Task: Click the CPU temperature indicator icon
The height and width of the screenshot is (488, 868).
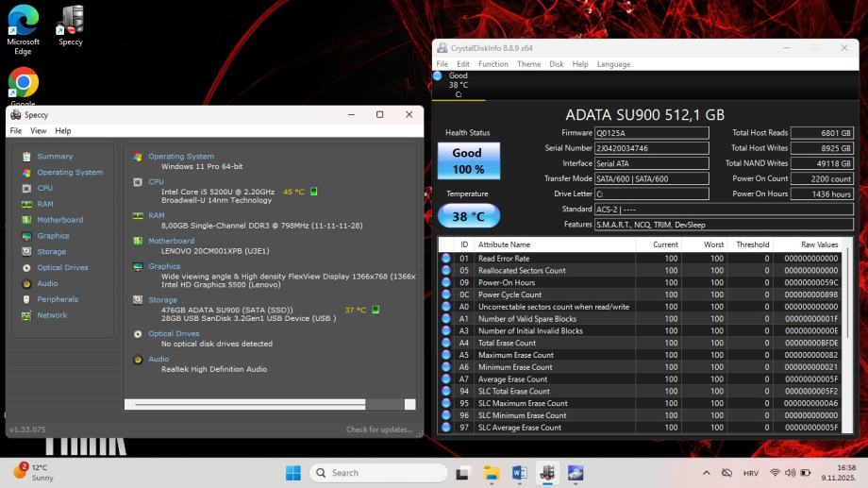Action: click(314, 192)
